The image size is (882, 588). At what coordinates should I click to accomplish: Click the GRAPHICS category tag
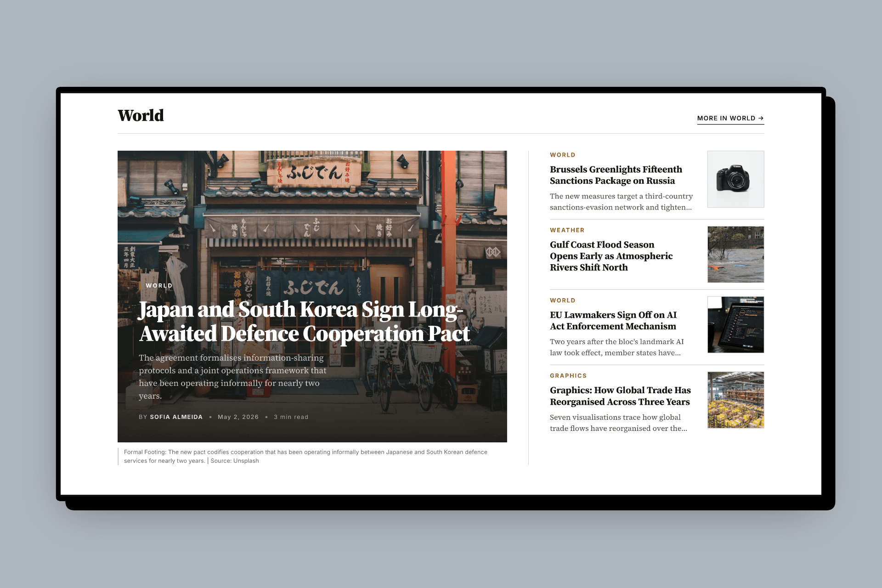[568, 376]
